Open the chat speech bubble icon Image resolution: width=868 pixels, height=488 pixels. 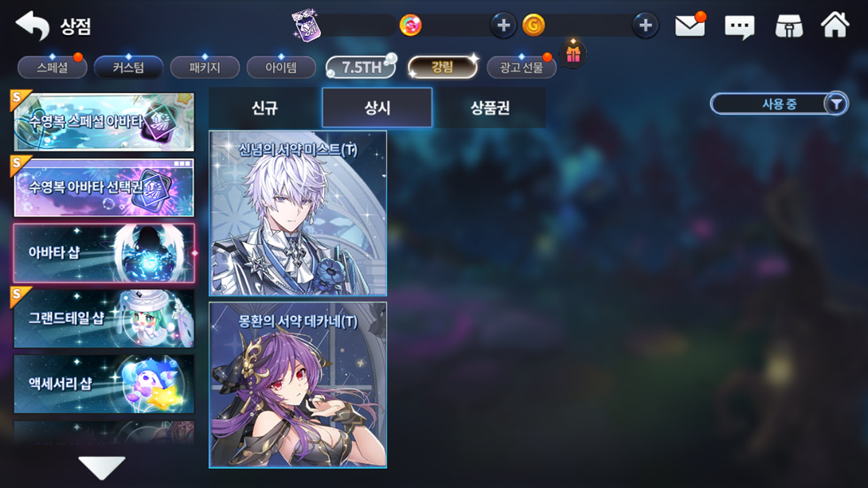pyautogui.click(x=740, y=26)
